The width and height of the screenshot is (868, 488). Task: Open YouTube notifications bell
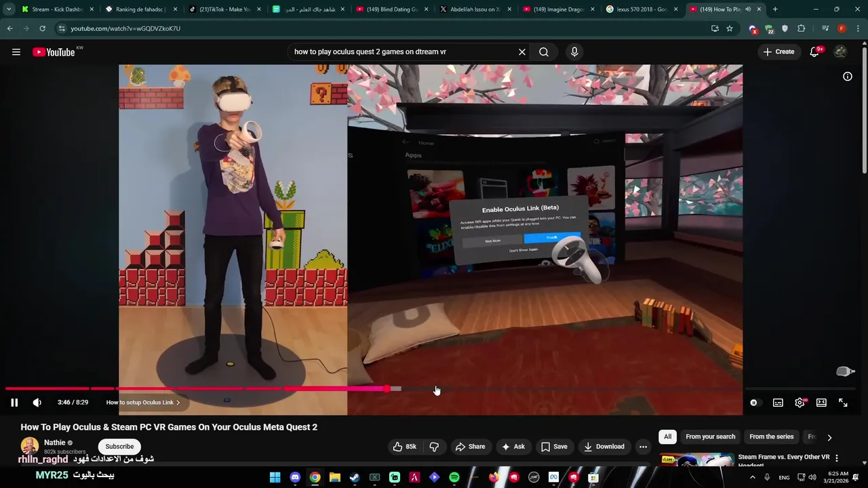pos(814,52)
